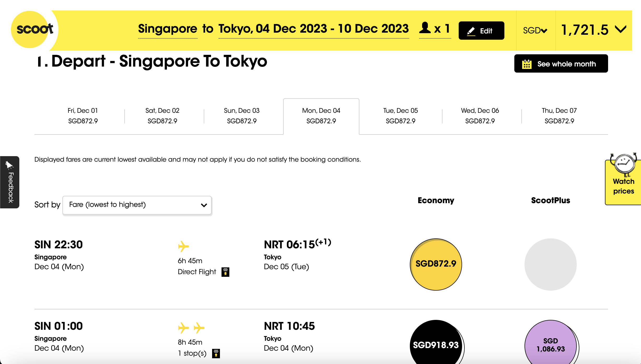Select the Mon, Dec 04 date tab
The image size is (641, 364).
tap(321, 116)
